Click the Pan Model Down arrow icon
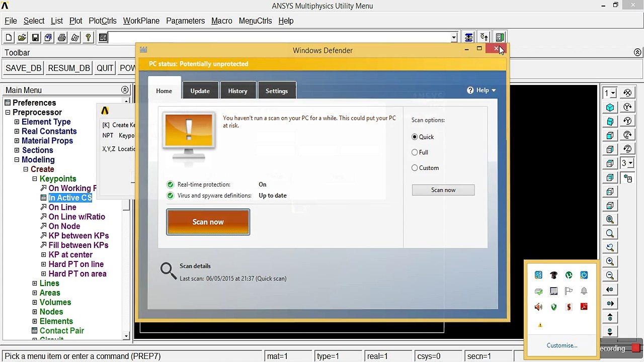This screenshot has height=362, width=644. [x=610, y=332]
